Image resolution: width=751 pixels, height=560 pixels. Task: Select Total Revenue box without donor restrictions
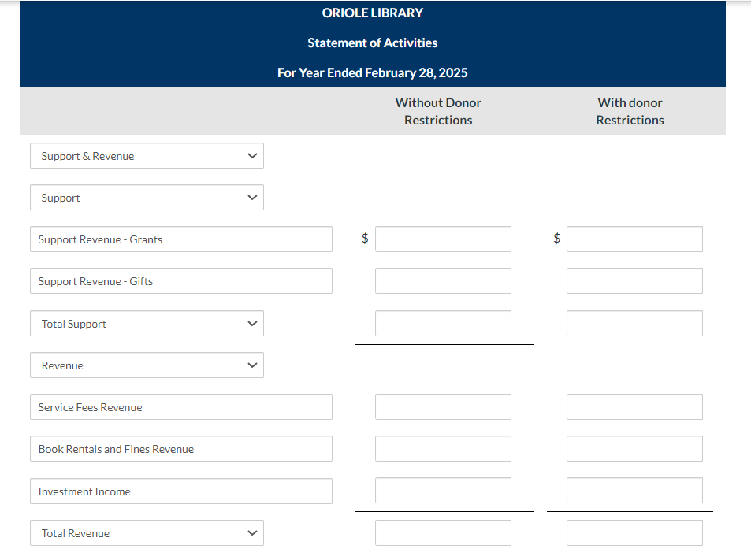443,532
